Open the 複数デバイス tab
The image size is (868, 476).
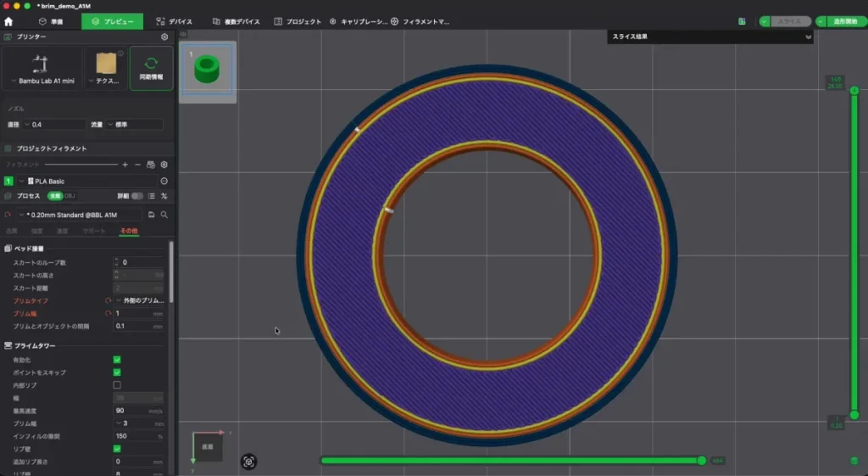tap(236, 21)
